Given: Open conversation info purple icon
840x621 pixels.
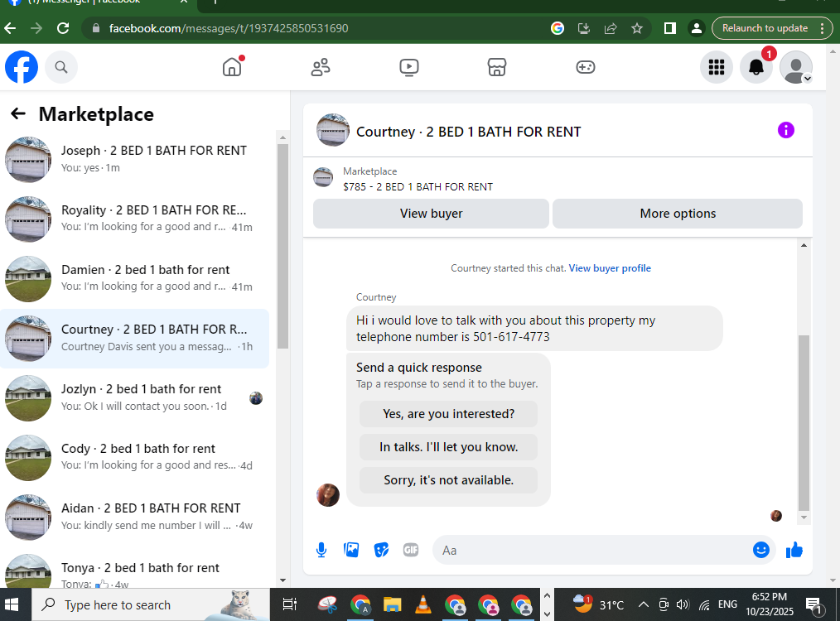Looking at the screenshot, I should 786,130.
